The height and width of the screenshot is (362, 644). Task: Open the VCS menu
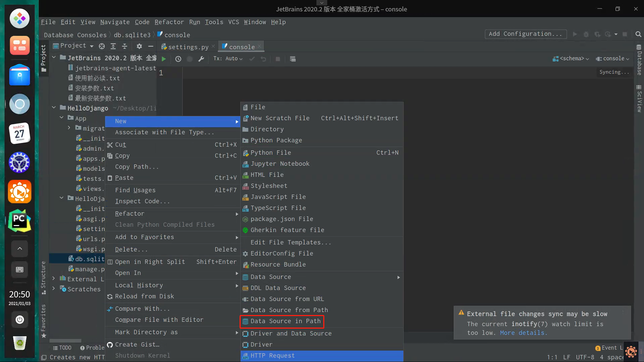coord(233,22)
